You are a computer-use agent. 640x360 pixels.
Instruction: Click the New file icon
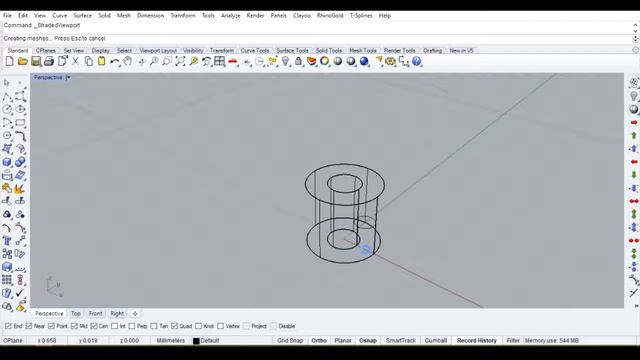point(9,62)
